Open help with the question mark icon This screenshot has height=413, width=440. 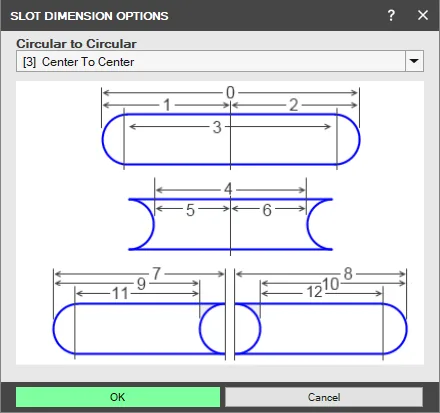pyautogui.click(x=391, y=15)
